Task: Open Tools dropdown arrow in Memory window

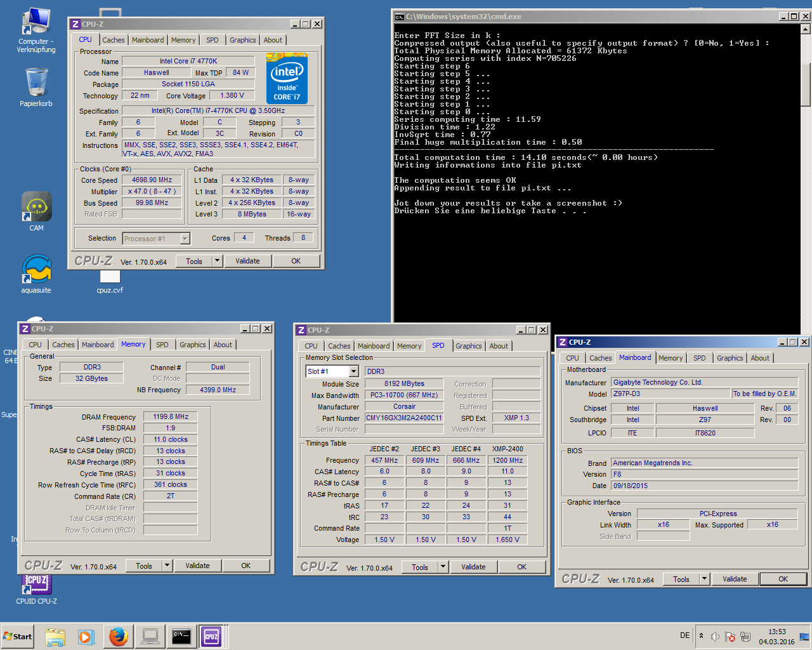Action: tap(167, 566)
